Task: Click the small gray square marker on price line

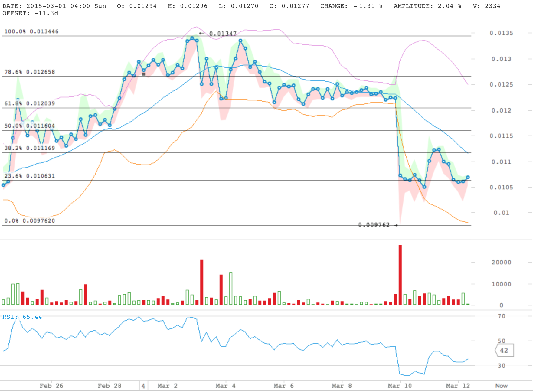Action: 144,74
